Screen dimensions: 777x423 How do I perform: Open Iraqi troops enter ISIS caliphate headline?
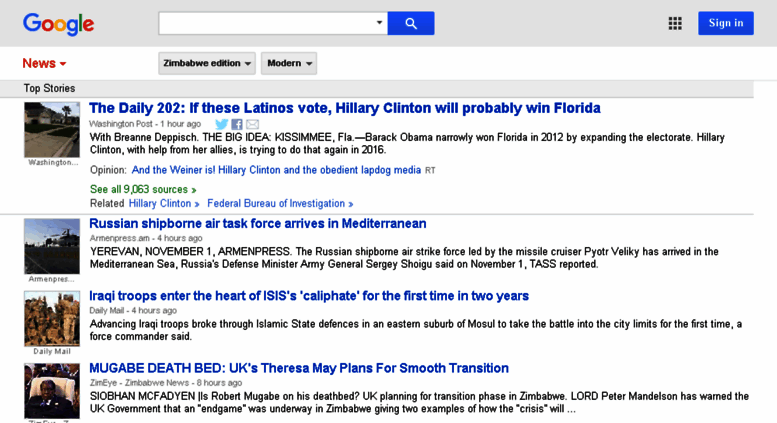pos(309,296)
